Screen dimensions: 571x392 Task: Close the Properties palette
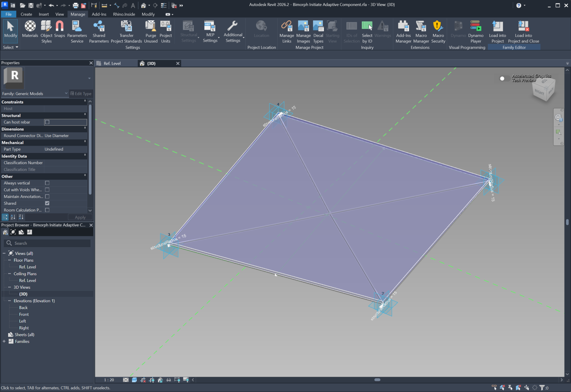[91, 63]
